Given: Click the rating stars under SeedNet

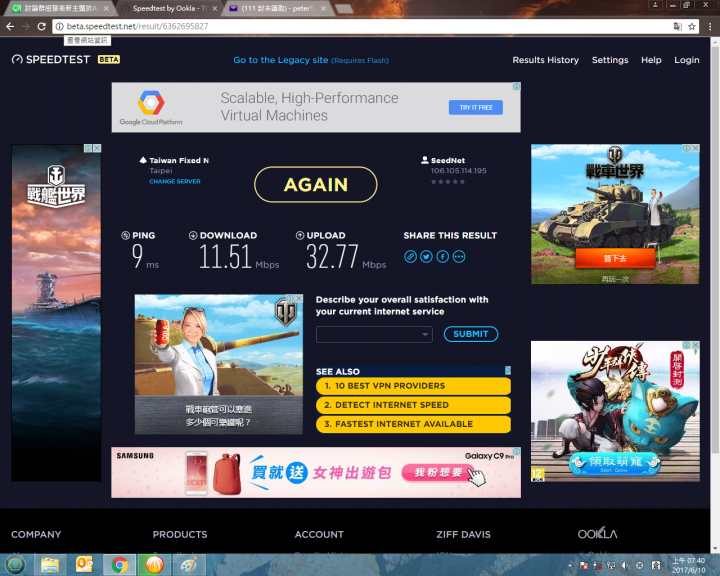Looking at the screenshot, I should [x=448, y=181].
